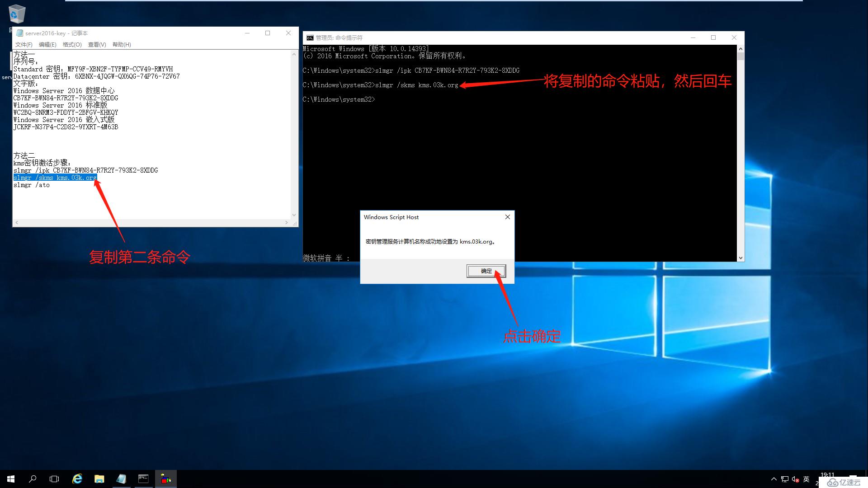The image size is (868, 488).
Task: Click the slmgr /ato line in Notepad
Action: point(32,185)
